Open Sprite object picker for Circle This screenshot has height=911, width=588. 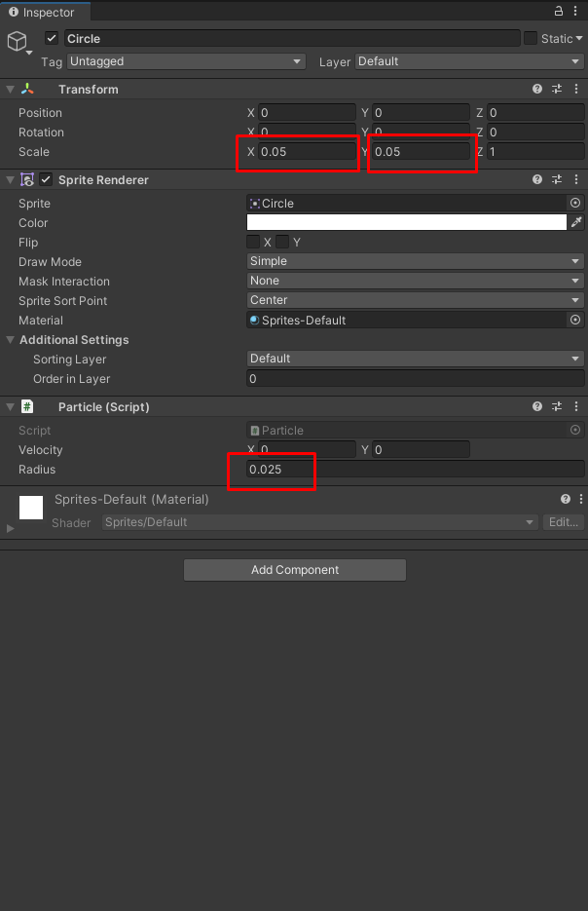575,204
